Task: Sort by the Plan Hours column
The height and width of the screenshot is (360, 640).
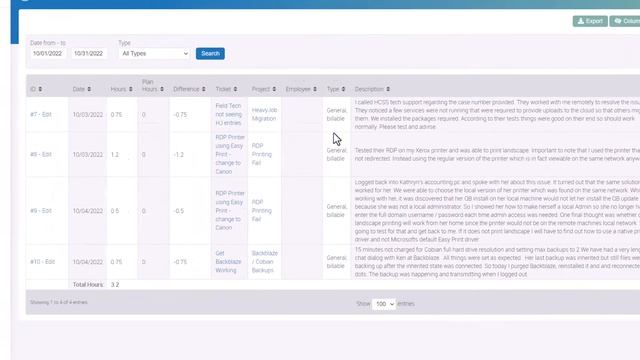Action: pyautogui.click(x=153, y=85)
